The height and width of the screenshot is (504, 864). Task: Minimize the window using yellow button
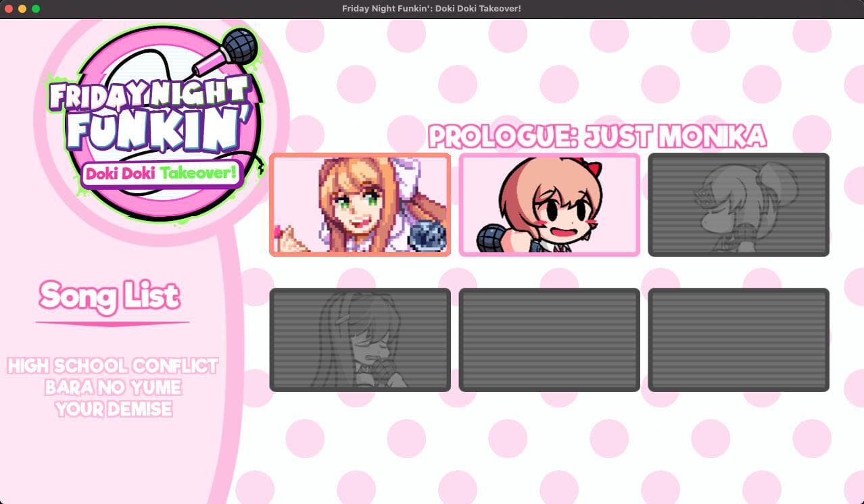[x=22, y=9]
